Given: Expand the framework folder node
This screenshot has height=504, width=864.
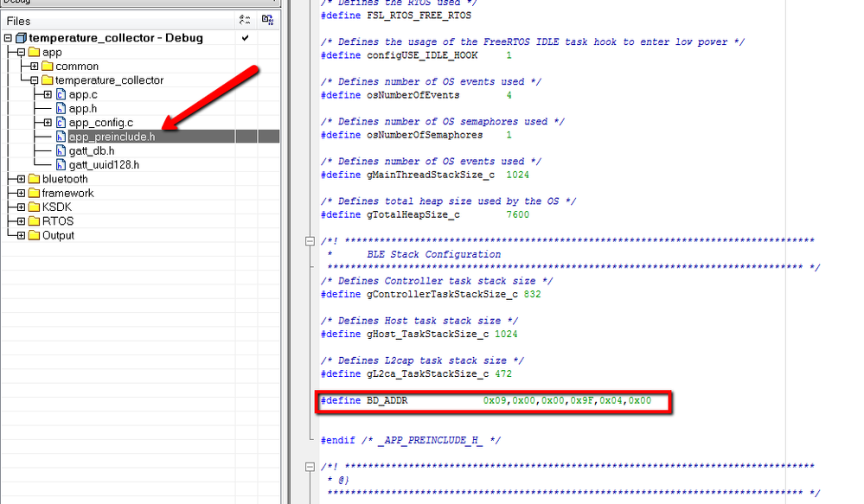Looking at the screenshot, I should (x=21, y=193).
